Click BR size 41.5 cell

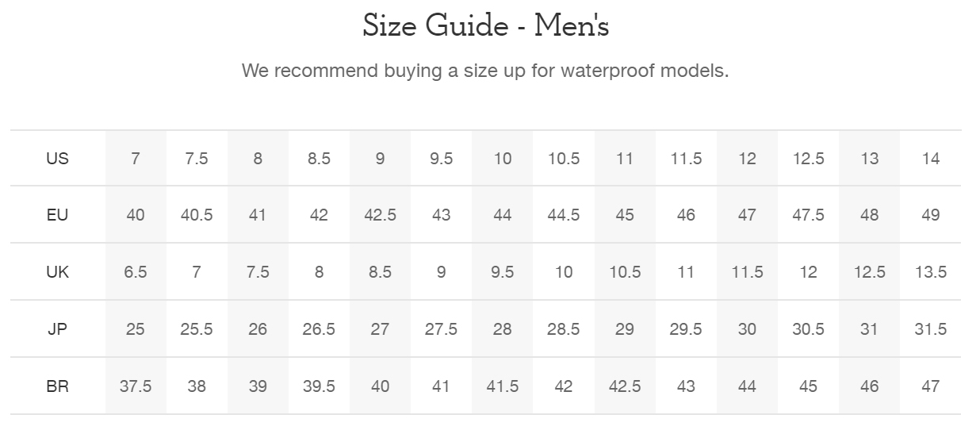tap(503, 386)
